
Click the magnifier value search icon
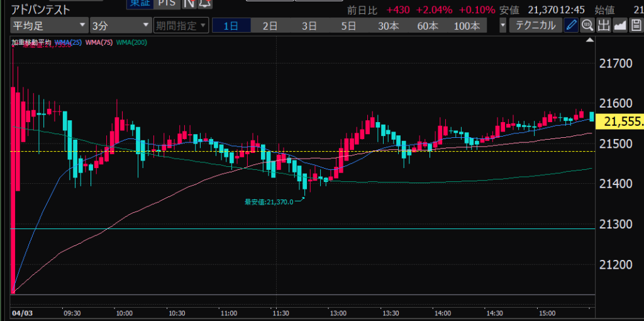coord(587,26)
